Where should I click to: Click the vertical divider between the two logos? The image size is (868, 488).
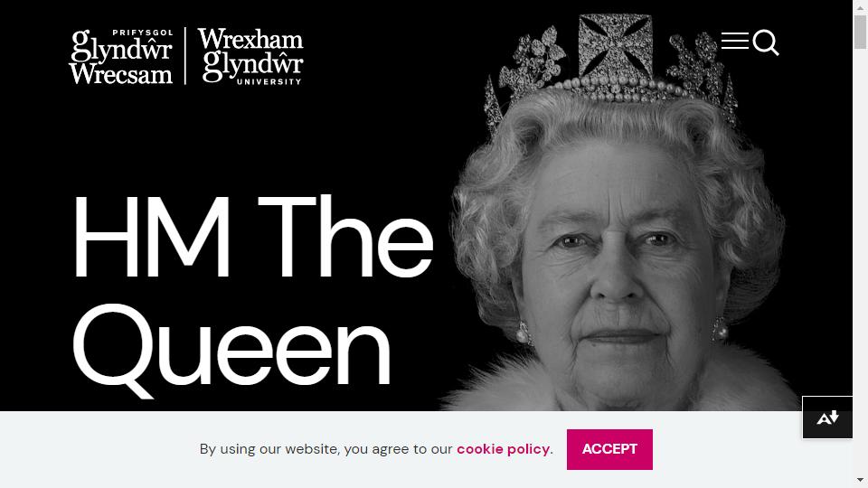tap(184, 56)
